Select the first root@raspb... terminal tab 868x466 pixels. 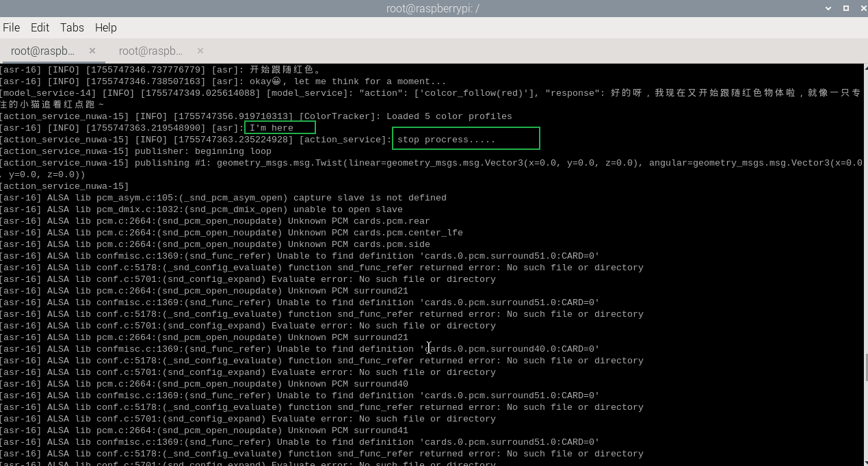coord(42,51)
